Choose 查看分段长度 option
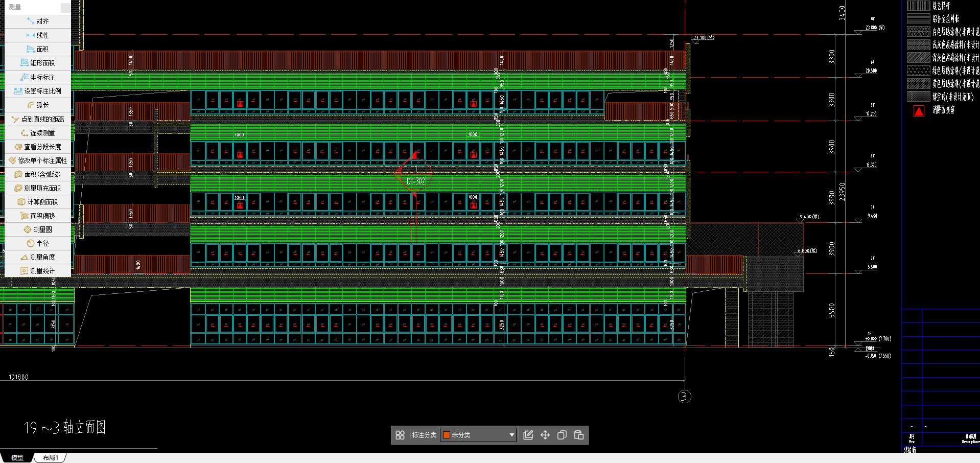 38,147
